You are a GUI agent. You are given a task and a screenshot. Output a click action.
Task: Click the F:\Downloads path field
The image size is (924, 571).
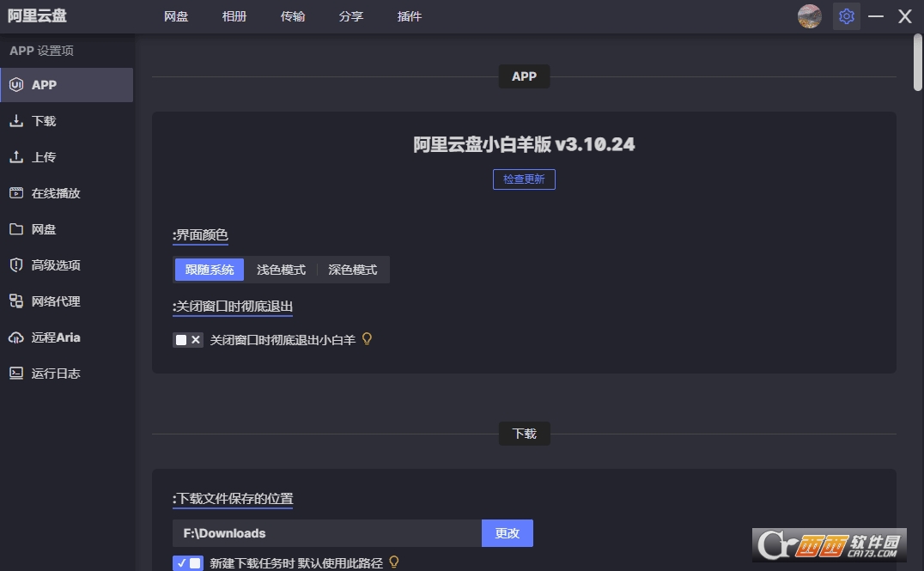pos(327,533)
